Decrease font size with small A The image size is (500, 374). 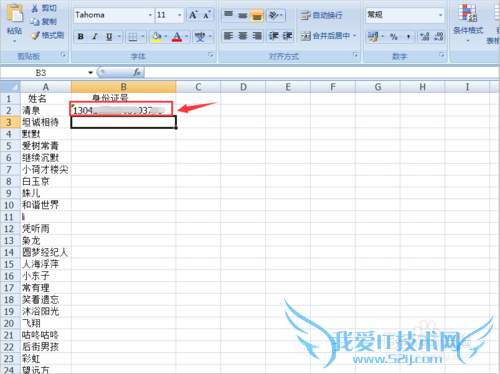click(x=207, y=15)
